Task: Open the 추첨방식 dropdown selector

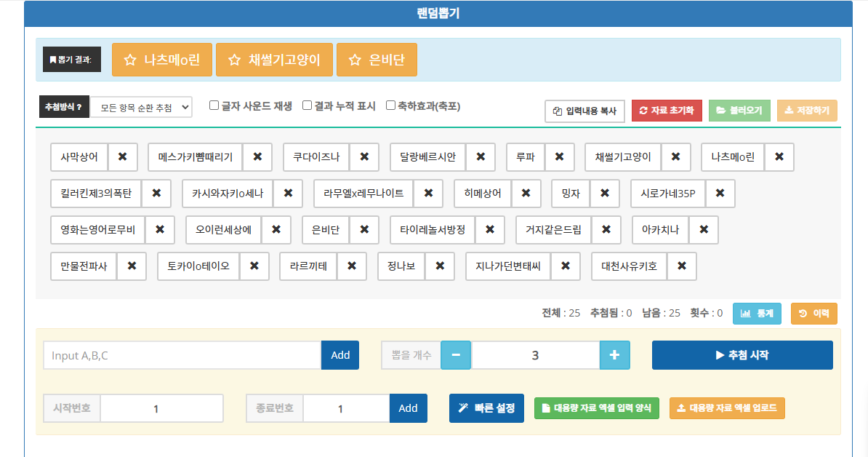Action: coord(141,107)
